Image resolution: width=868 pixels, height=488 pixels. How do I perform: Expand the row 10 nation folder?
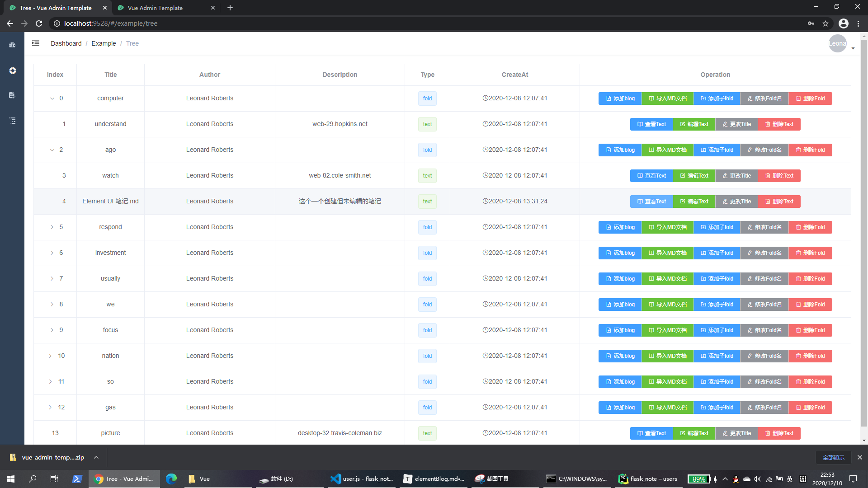point(50,356)
